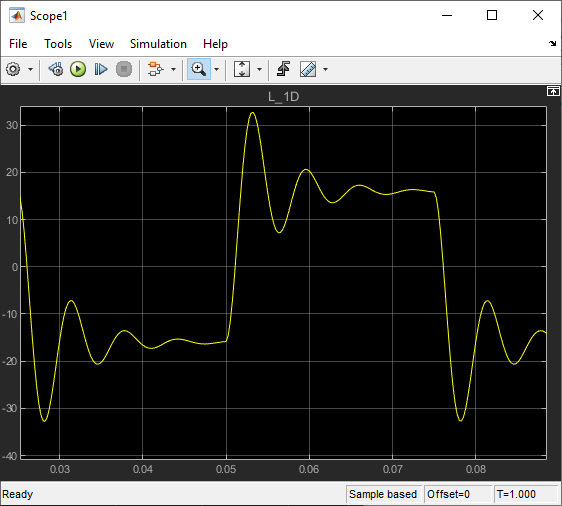Open the Triggers icon
Viewport: 562px width, 506px height.
tap(284, 69)
